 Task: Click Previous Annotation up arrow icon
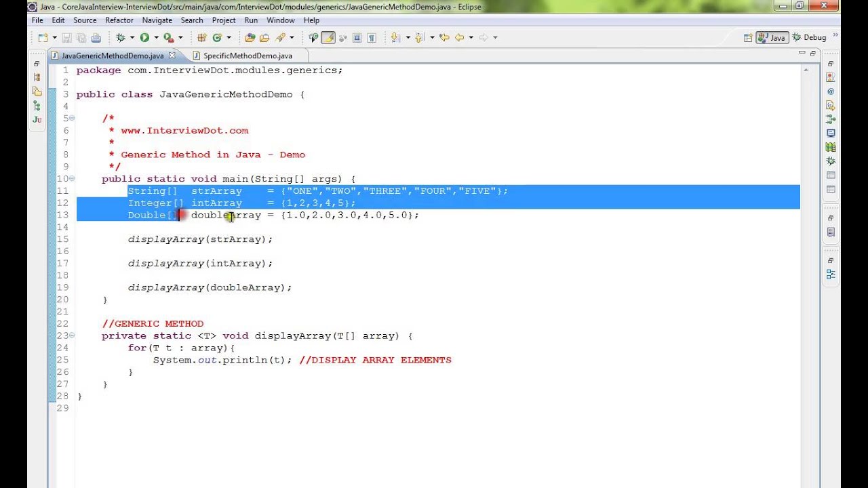click(419, 38)
